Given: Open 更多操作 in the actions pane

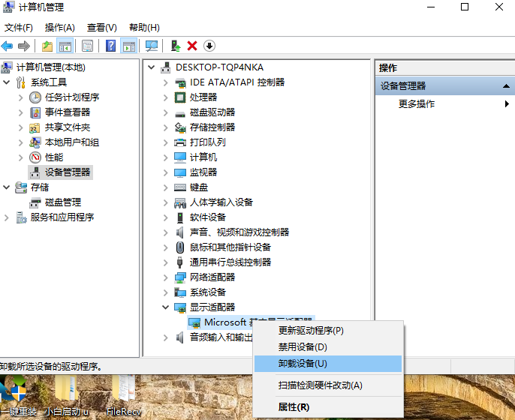Looking at the screenshot, I should click(417, 104).
